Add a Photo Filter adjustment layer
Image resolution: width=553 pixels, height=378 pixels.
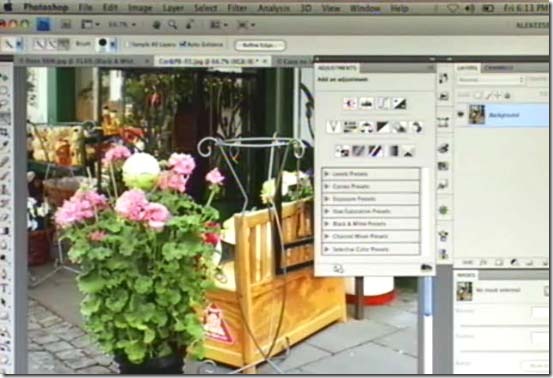click(x=400, y=127)
